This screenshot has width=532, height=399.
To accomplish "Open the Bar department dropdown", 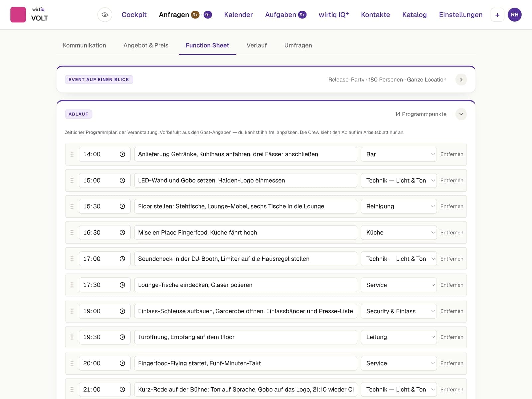I will coord(399,154).
